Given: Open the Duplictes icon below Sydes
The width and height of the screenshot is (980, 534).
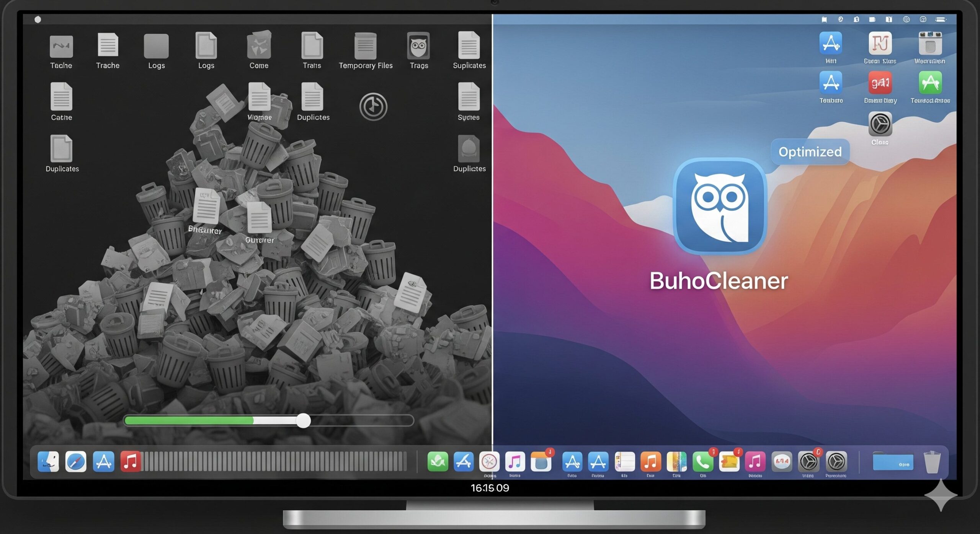Looking at the screenshot, I should point(469,148).
